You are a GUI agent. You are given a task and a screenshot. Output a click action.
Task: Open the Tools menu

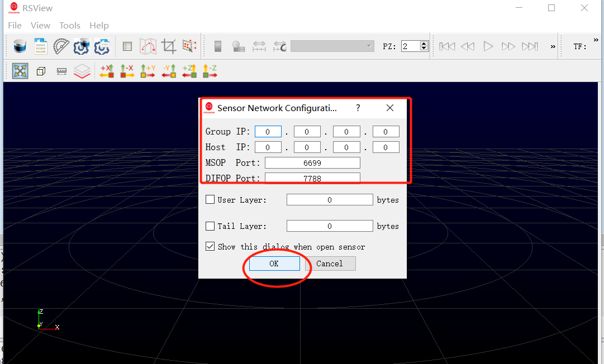click(70, 25)
